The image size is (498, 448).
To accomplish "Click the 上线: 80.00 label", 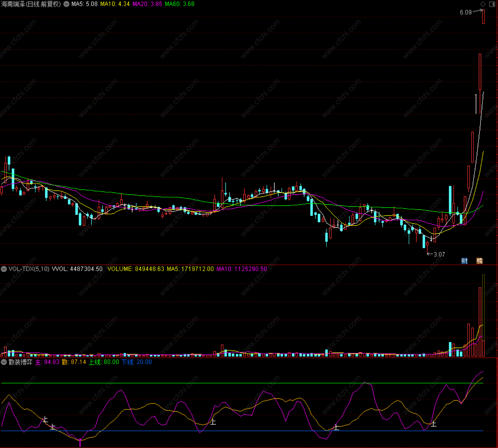I will [x=104, y=362].
